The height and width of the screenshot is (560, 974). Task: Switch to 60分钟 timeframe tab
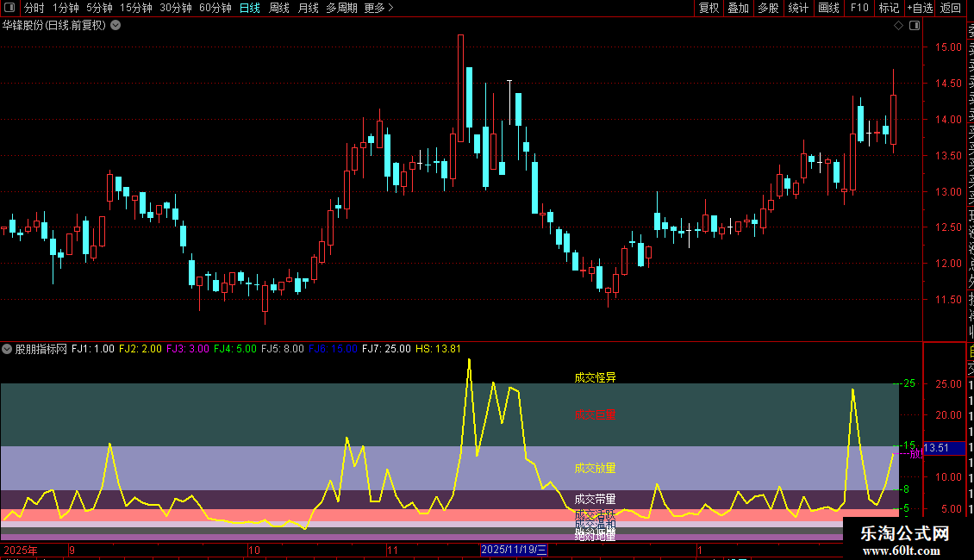[215, 8]
